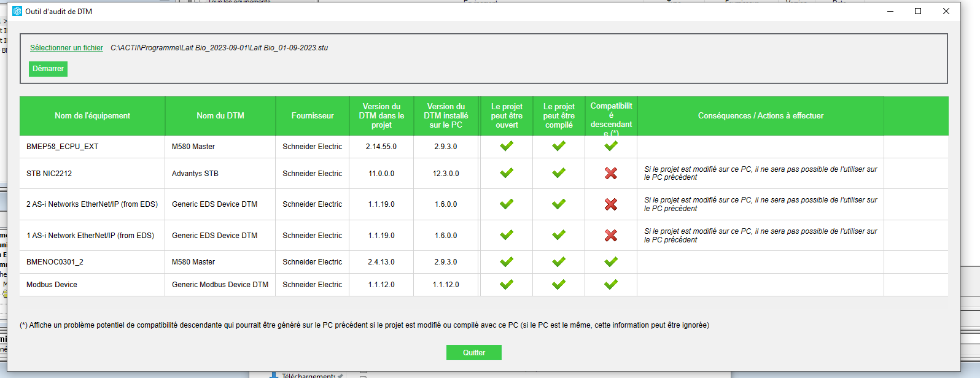
Task: Click the red cross for STB NIC2212
Action: pyautogui.click(x=610, y=174)
